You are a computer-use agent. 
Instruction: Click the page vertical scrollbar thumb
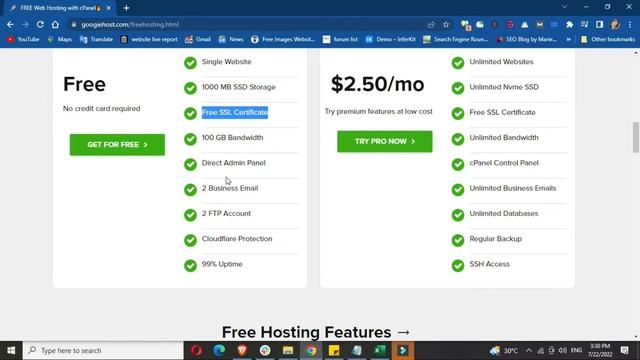pyautogui.click(x=636, y=137)
